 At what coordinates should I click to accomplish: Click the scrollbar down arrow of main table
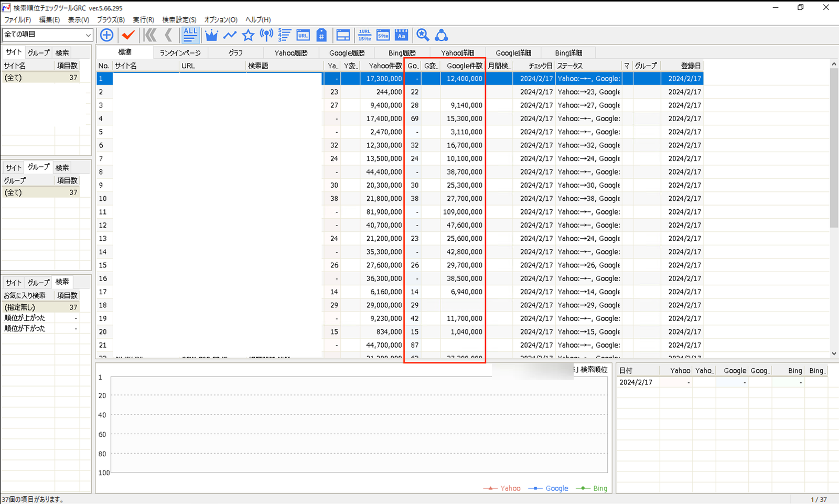(834, 354)
